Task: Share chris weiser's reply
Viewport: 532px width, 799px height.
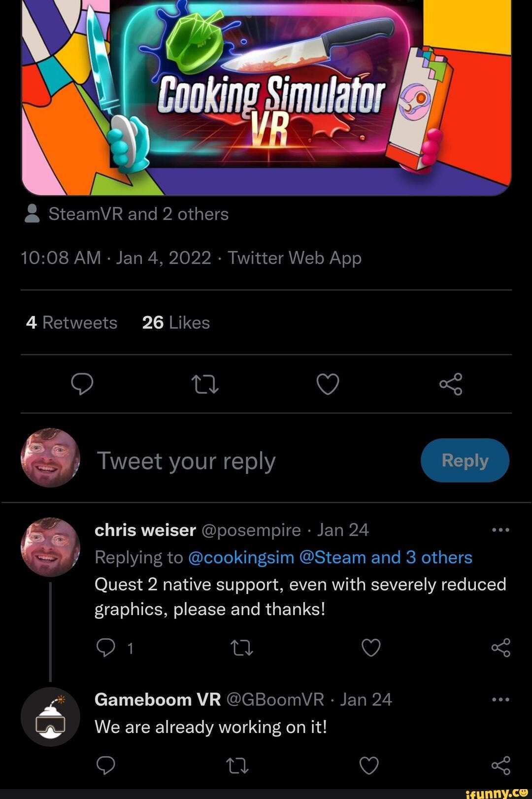Action: coord(500,648)
